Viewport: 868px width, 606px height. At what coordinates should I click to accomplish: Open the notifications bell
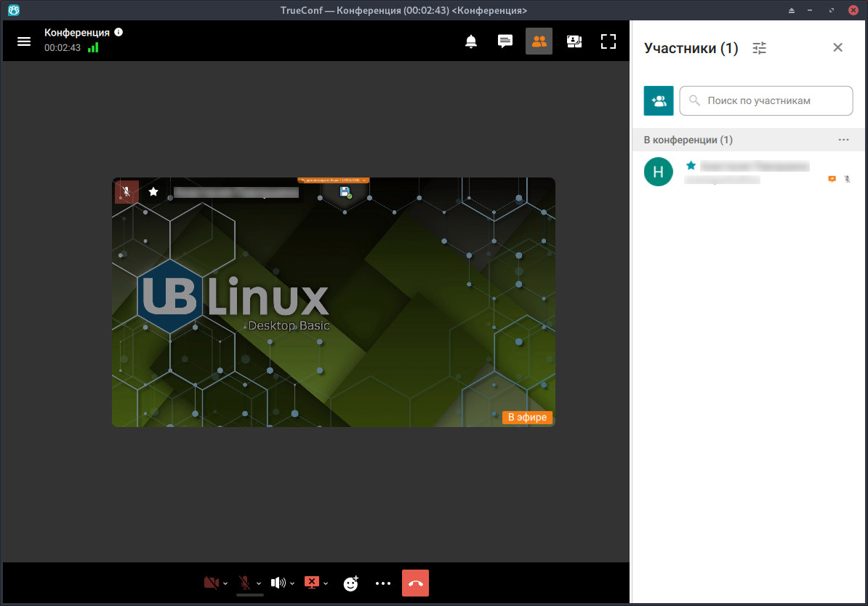471,41
